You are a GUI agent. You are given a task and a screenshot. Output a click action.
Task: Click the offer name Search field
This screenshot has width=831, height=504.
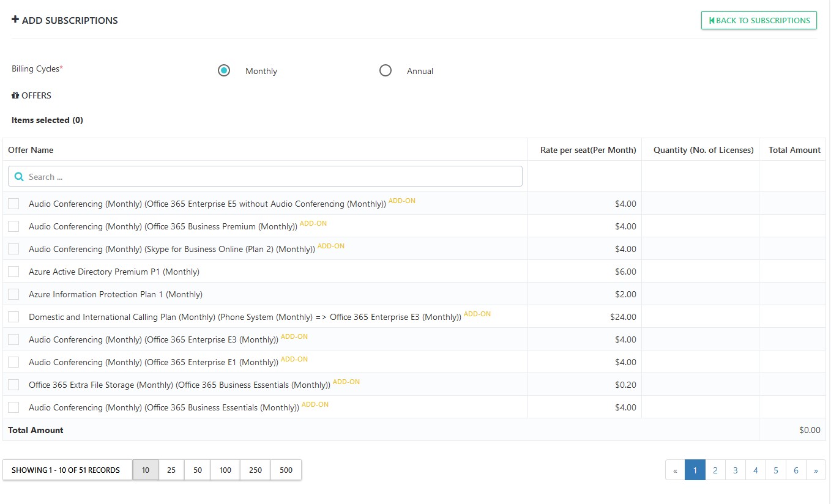[x=265, y=176]
